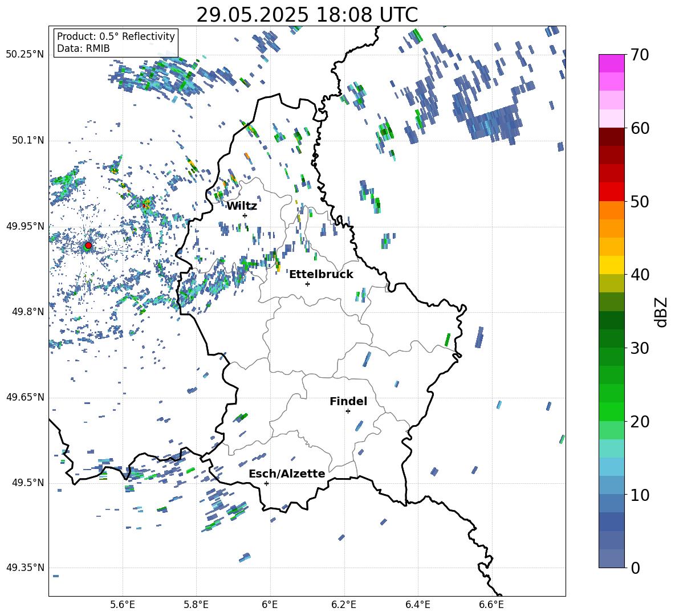The height and width of the screenshot is (616, 675).
Task: Click the Data: RMIB text
Action: click(83, 48)
